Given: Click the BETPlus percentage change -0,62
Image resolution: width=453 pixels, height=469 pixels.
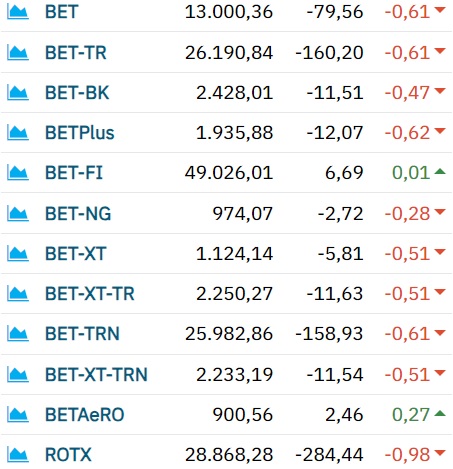Looking at the screenshot, I should tap(407, 133).
